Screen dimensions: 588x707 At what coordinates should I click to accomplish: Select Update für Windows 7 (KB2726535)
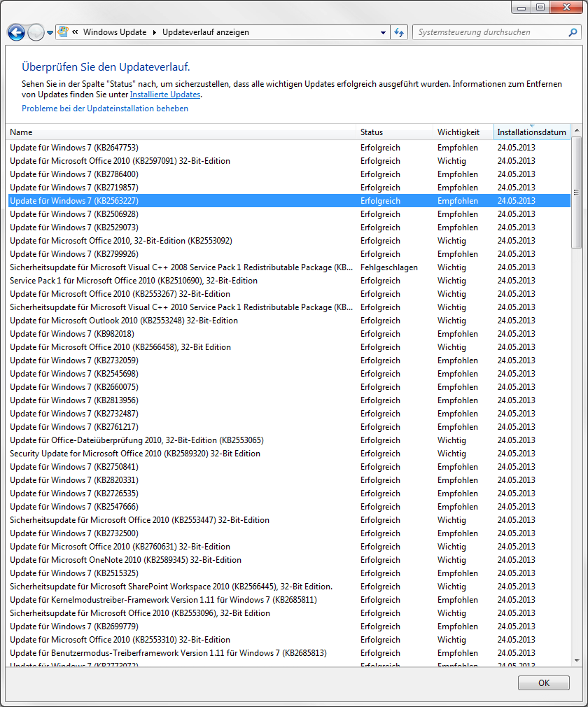coord(290,493)
